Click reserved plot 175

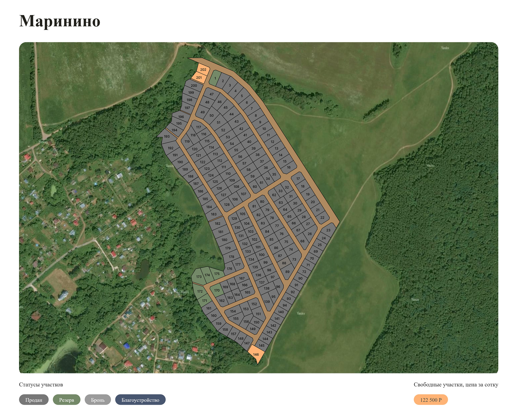point(217,274)
